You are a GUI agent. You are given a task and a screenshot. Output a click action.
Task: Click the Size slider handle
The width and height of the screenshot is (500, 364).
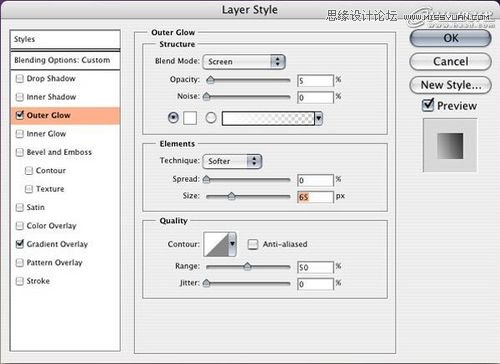(x=231, y=196)
